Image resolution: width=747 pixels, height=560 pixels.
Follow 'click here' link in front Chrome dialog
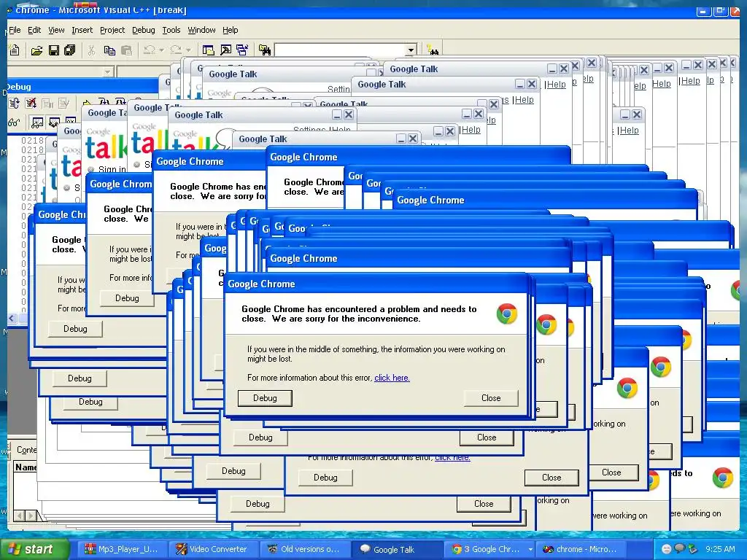coord(392,378)
